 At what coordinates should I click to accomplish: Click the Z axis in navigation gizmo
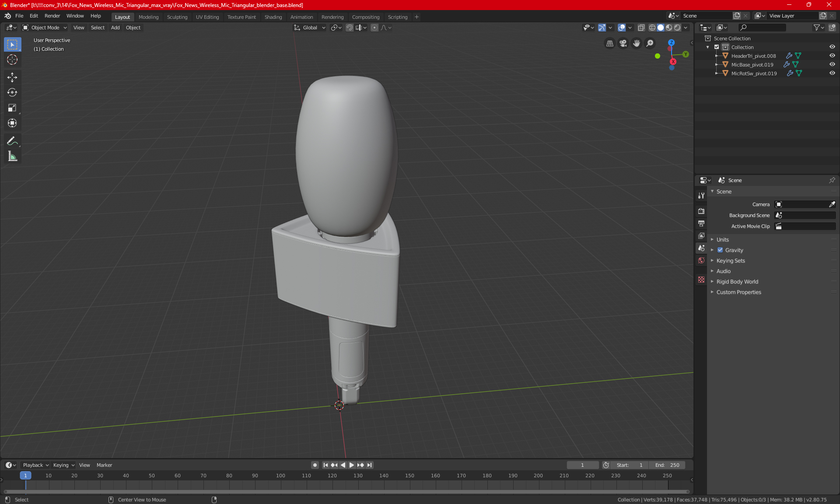tap(671, 42)
